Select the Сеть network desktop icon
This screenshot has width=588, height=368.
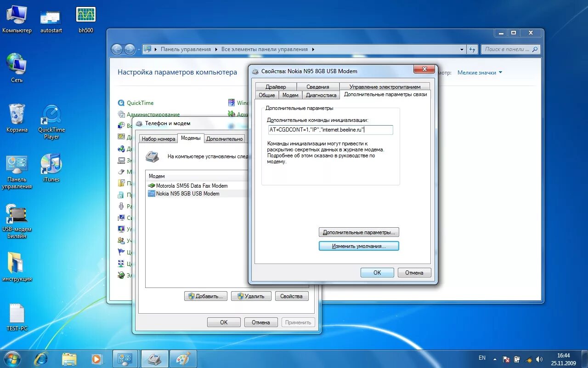pos(17,68)
